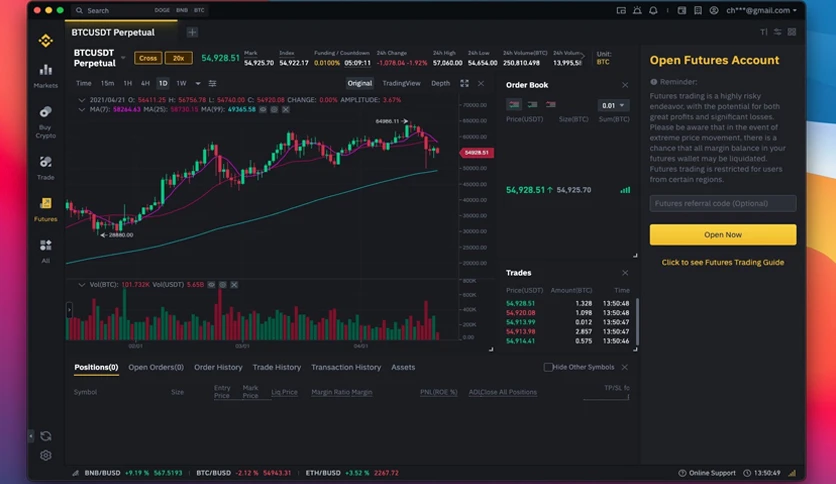Close the chart panel
The width and height of the screenshot is (836, 484).
481,83
